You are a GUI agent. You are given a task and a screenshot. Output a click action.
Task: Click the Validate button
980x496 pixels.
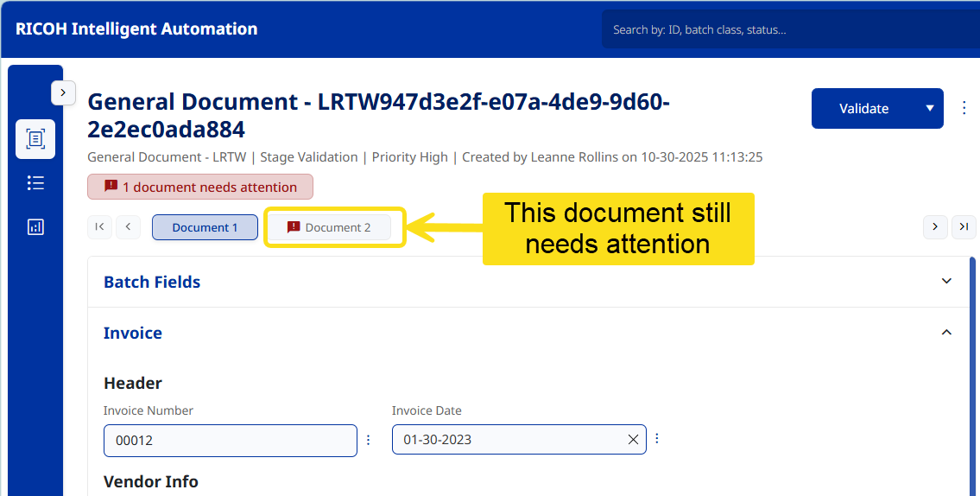click(863, 109)
